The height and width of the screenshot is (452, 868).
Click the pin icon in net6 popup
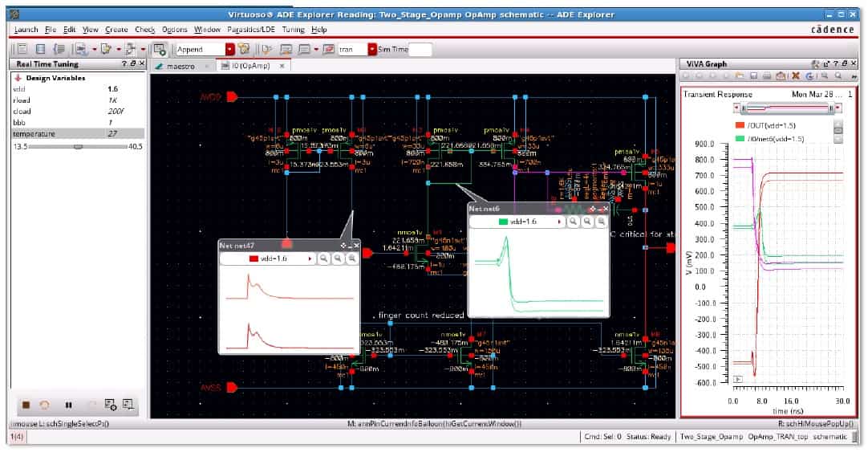(x=593, y=209)
